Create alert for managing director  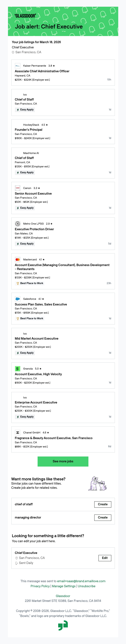pyautogui.click(x=103, y=517)
